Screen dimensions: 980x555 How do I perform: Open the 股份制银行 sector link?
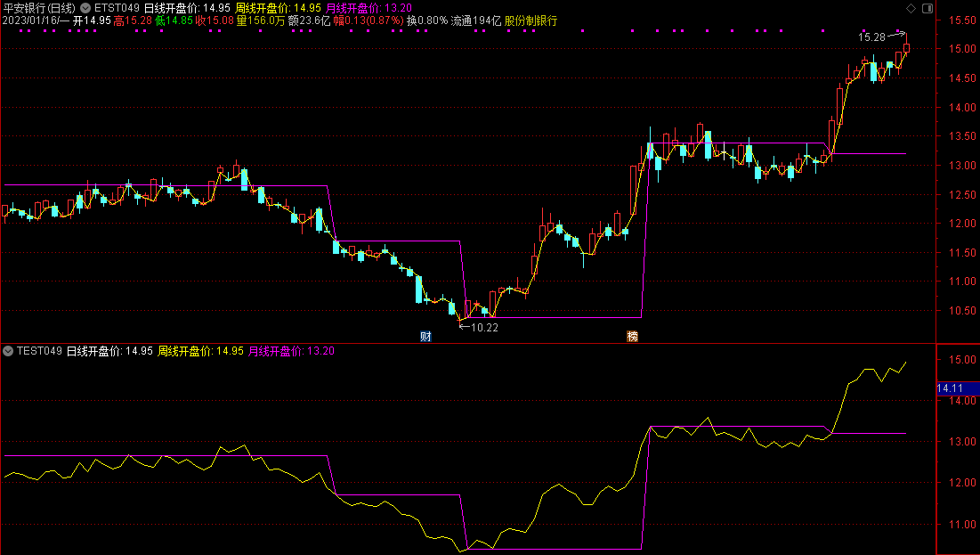tap(530, 20)
